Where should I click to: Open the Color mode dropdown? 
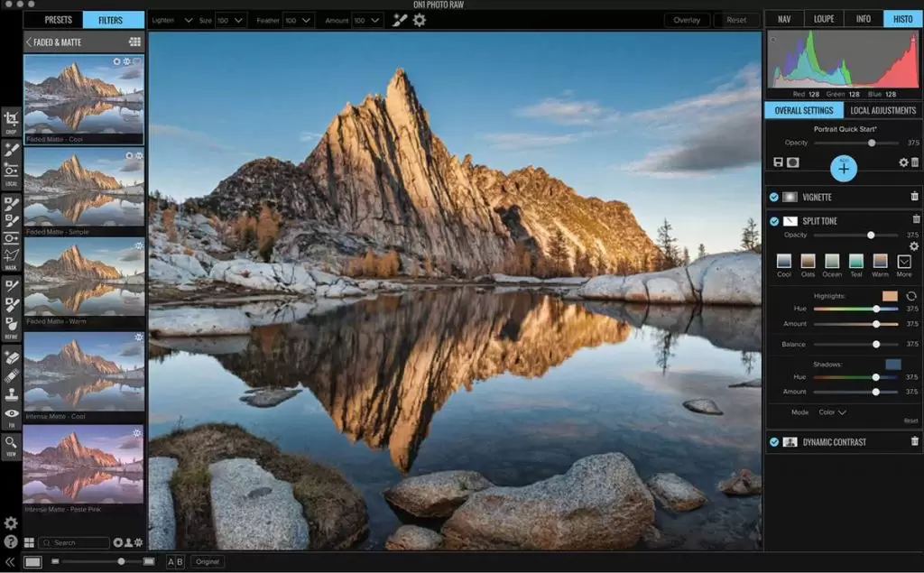(x=830, y=412)
